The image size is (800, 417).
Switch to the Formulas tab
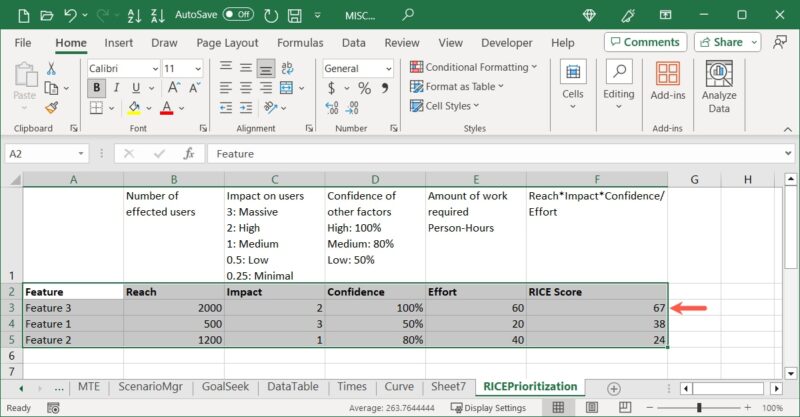tap(300, 43)
